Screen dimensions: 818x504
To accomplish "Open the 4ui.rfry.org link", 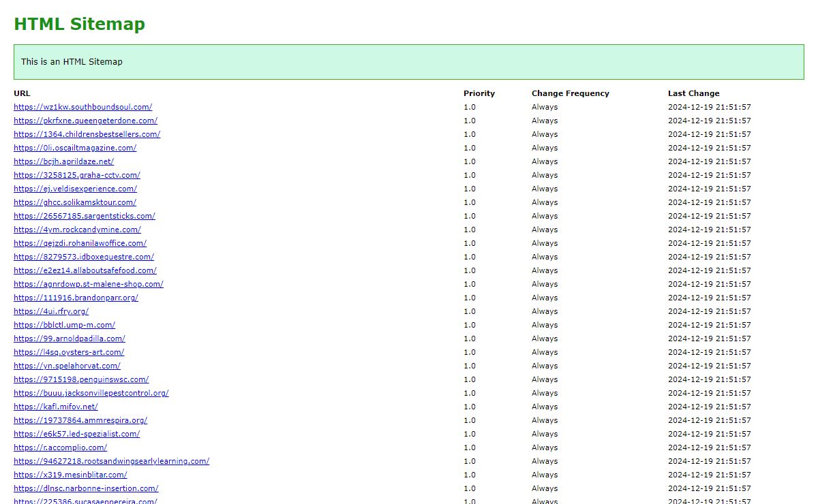I will coord(51,311).
